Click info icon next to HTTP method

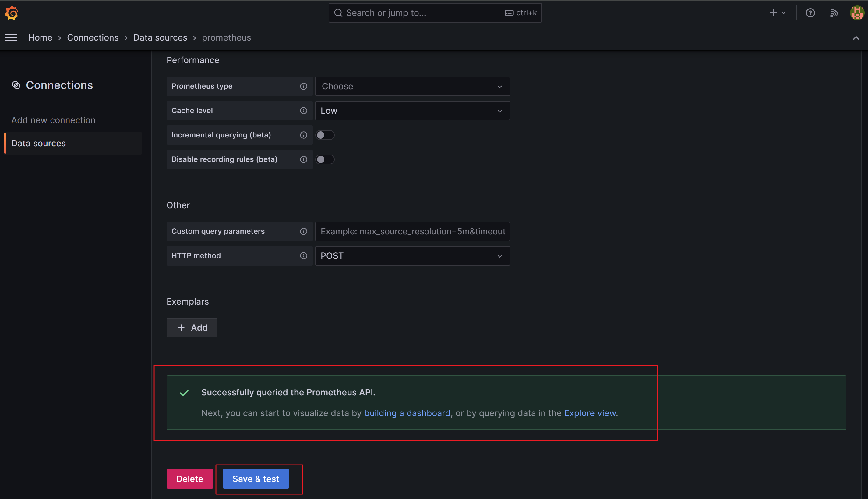303,256
